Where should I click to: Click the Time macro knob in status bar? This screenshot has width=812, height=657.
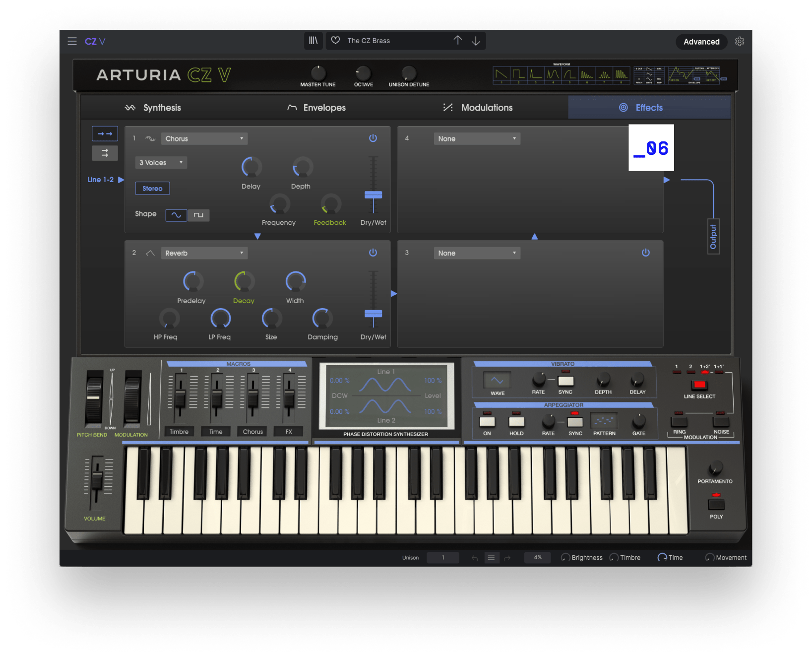pyautogui.click(x=662, y=558)
